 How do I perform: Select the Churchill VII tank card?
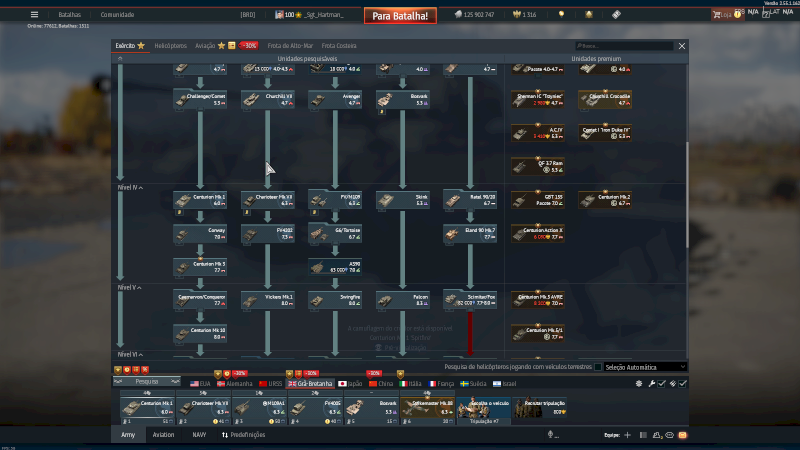267,99
